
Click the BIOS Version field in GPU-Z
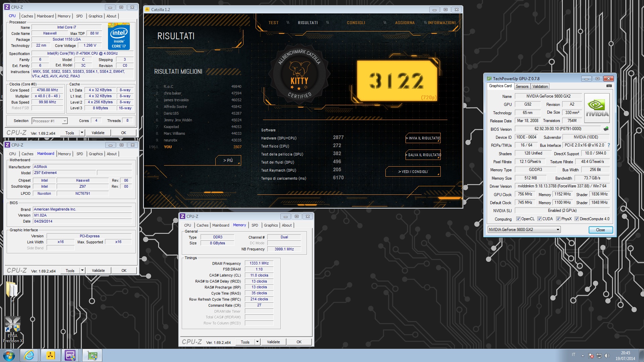558,129
